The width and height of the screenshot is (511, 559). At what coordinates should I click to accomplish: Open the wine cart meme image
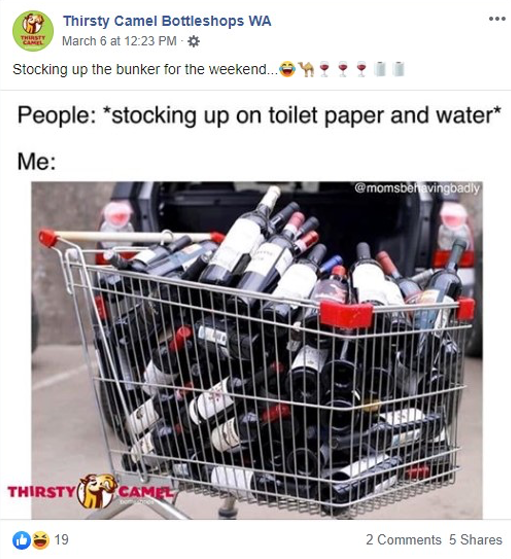257,350
